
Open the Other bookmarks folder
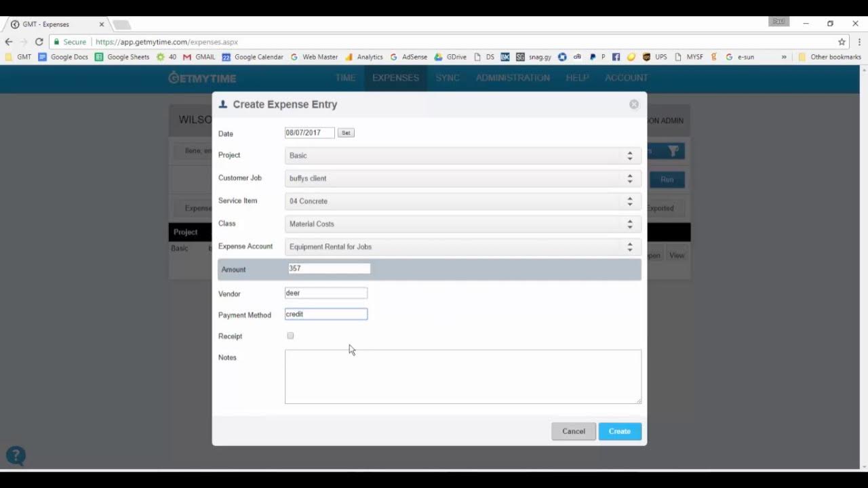[829, 57]
